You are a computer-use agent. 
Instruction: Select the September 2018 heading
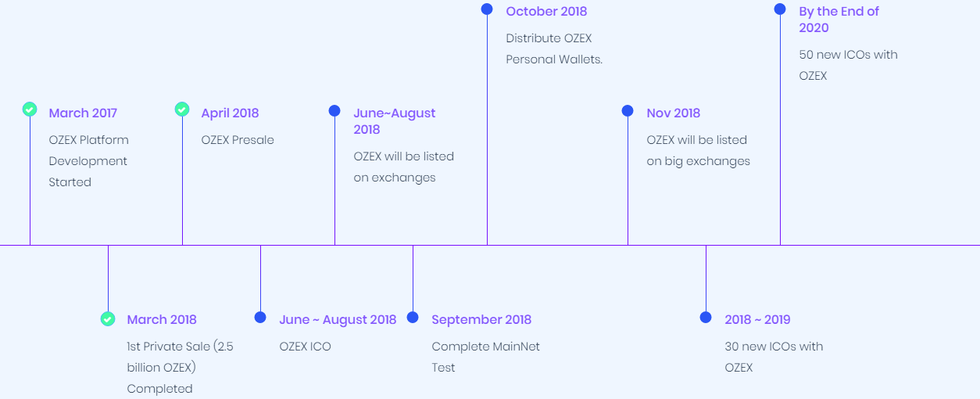tap(481, 320)
